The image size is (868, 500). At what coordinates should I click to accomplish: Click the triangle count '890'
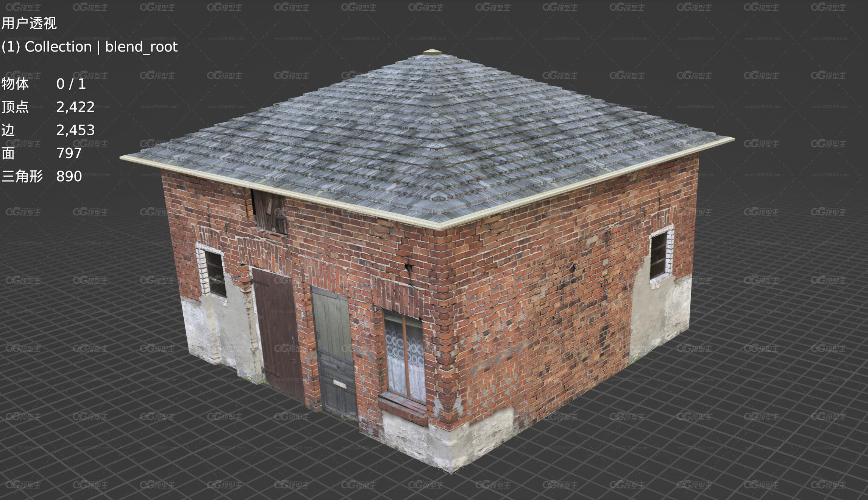tap(69, 176)
